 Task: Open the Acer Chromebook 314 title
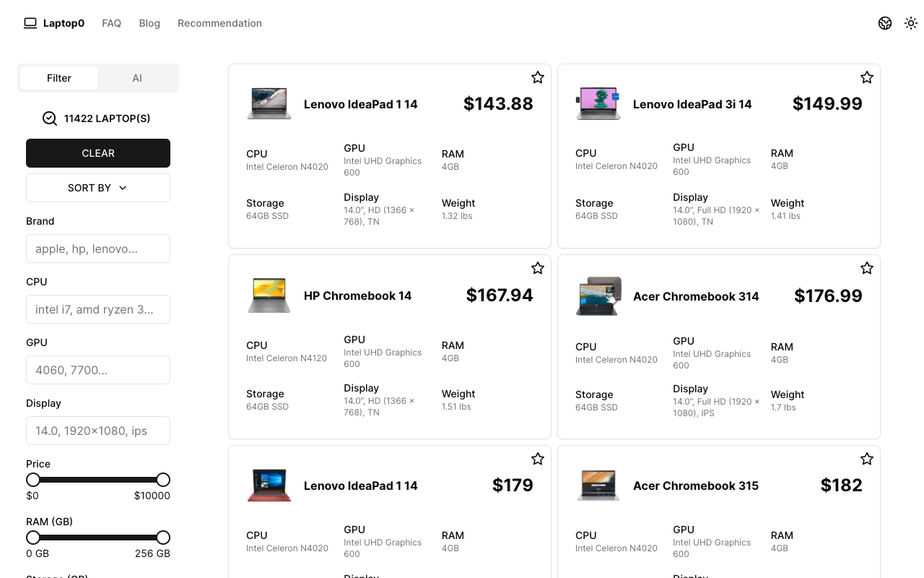pos(696,296)
